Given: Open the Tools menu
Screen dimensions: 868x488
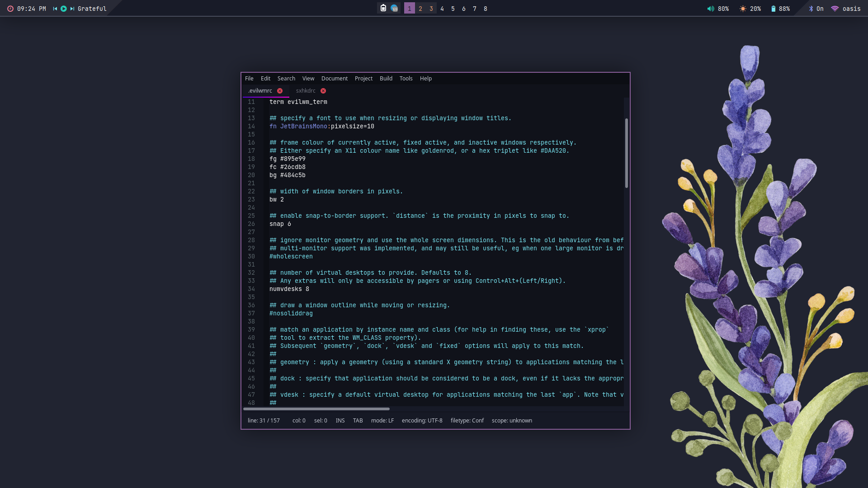Looking at the screenshot, I should 406,79.
